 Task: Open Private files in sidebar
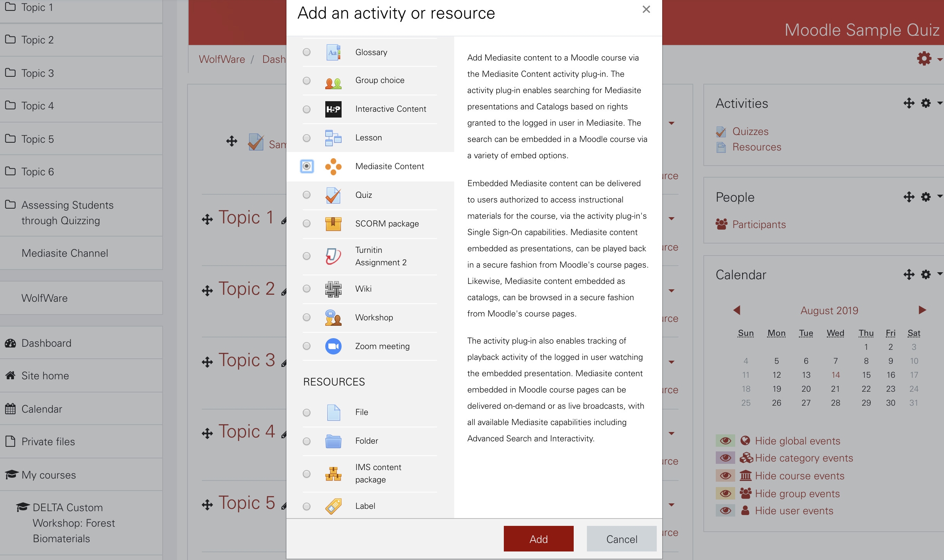[x=81, y=442]
